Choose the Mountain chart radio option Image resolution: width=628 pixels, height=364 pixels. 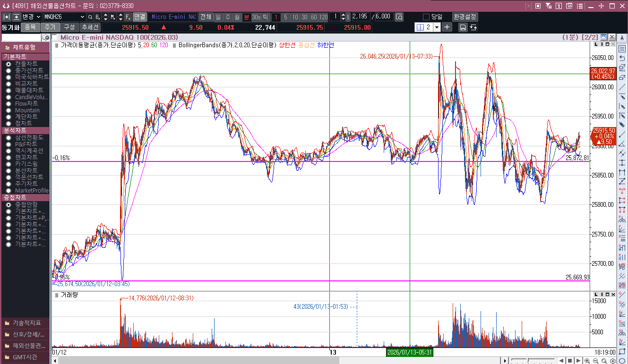[x=9, y=110]
